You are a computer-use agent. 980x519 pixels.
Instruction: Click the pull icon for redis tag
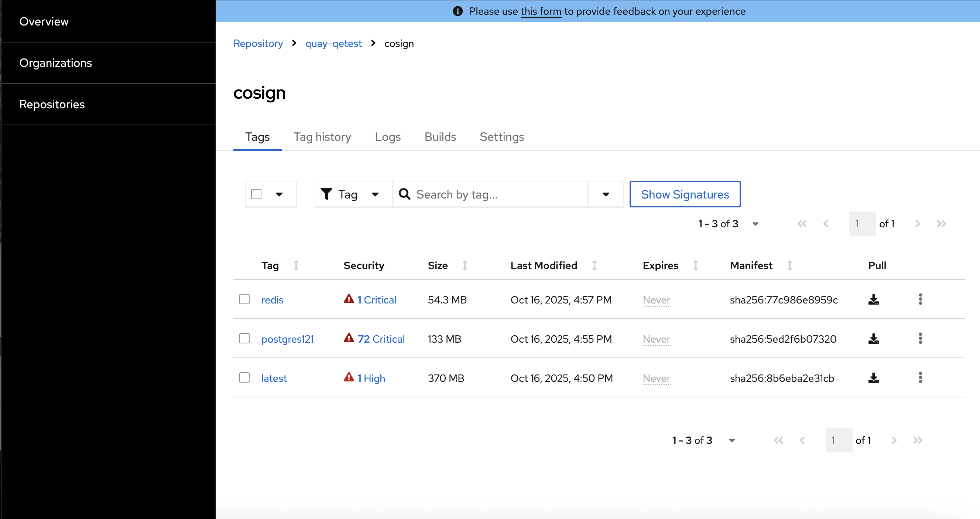pos(874,300)
